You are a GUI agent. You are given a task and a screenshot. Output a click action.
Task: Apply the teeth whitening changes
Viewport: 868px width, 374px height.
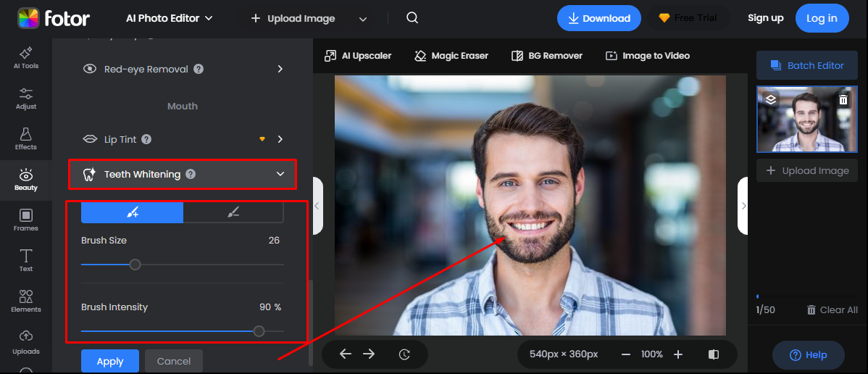click(x=110, y=361)
